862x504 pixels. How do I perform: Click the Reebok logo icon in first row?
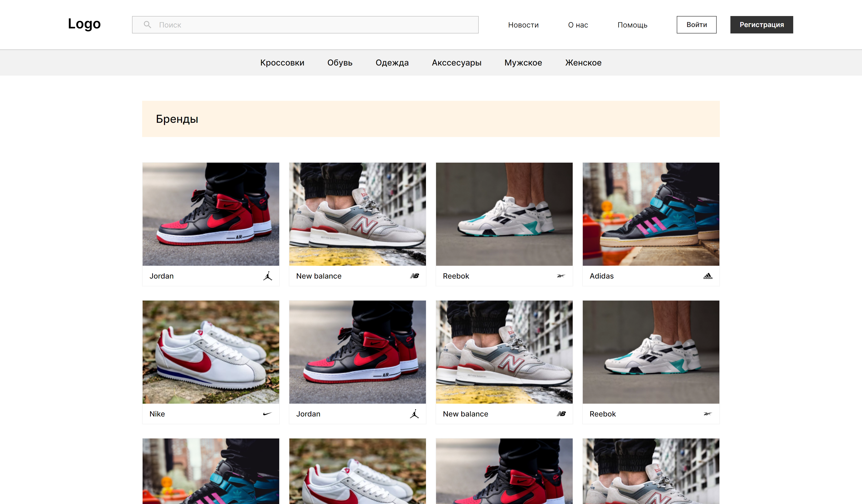point(561,276)
